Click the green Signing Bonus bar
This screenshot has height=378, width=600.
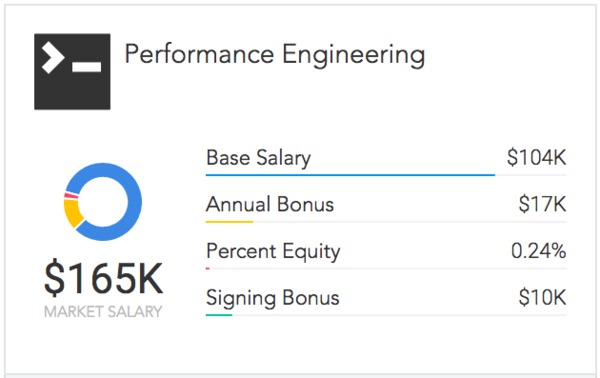[219, 315]
